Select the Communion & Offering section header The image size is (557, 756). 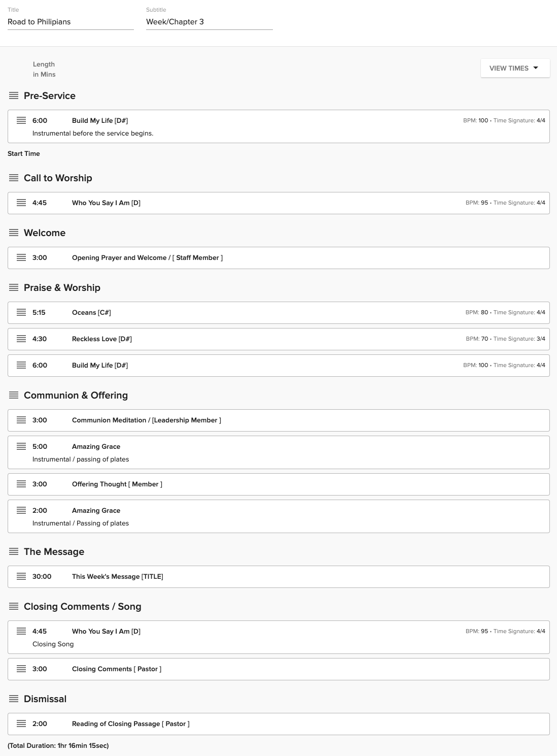pyautogui.click(x=76, y=395)
